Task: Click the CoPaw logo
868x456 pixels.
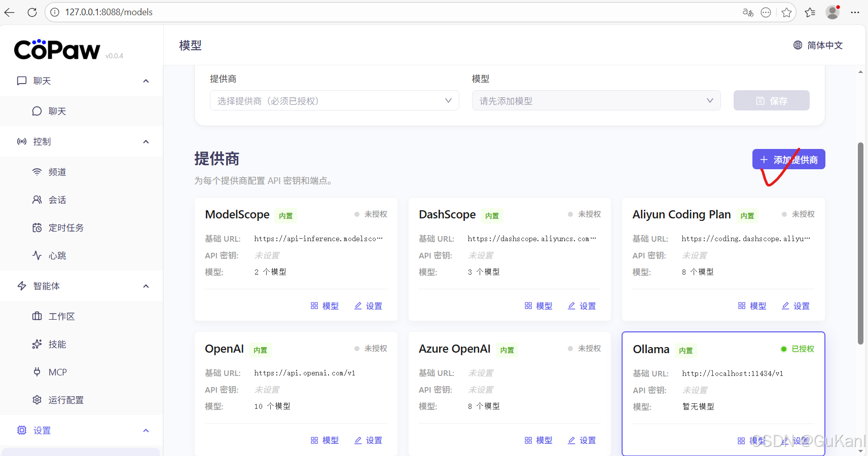Action: 57,50
